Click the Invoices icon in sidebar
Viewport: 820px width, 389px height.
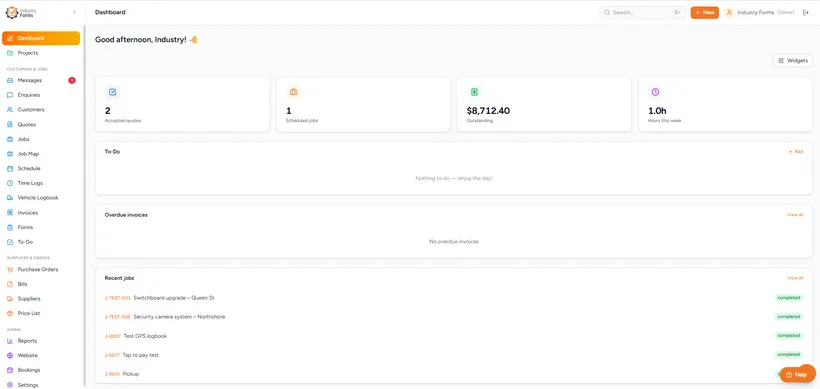click(10, 213)
